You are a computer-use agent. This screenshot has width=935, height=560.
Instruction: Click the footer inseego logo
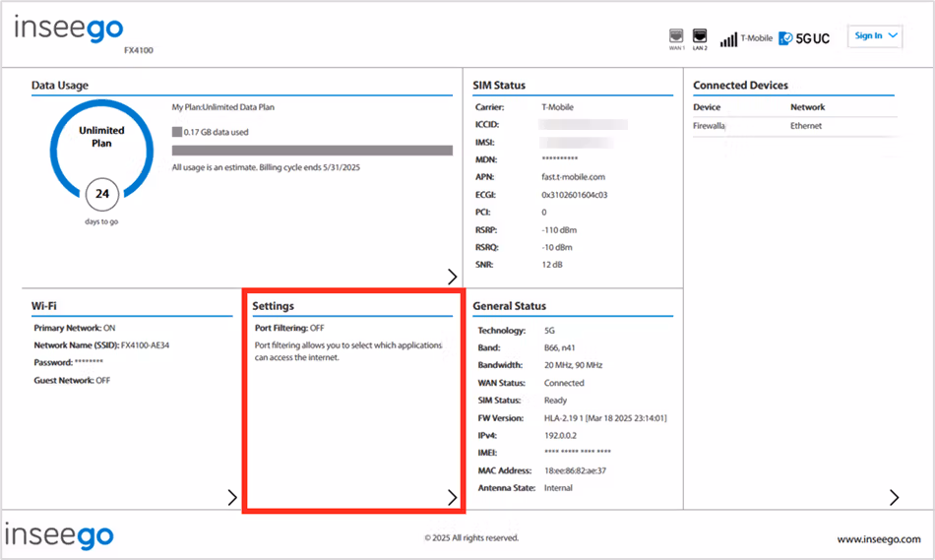coord(59,535)
